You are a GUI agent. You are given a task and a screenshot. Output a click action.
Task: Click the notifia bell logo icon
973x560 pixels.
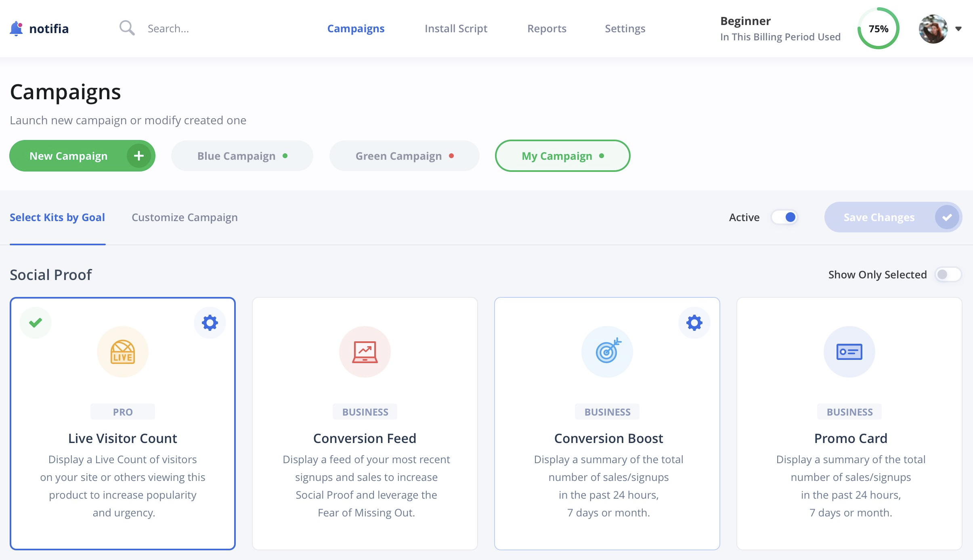pyautogui.click(x=16, y=29)
